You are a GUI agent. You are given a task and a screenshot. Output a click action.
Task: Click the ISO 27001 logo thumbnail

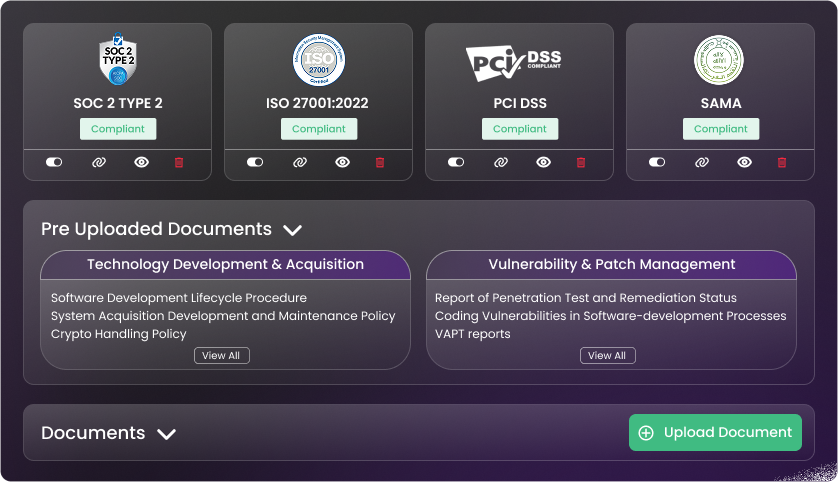pyautogui.click(x=318, y=60)
